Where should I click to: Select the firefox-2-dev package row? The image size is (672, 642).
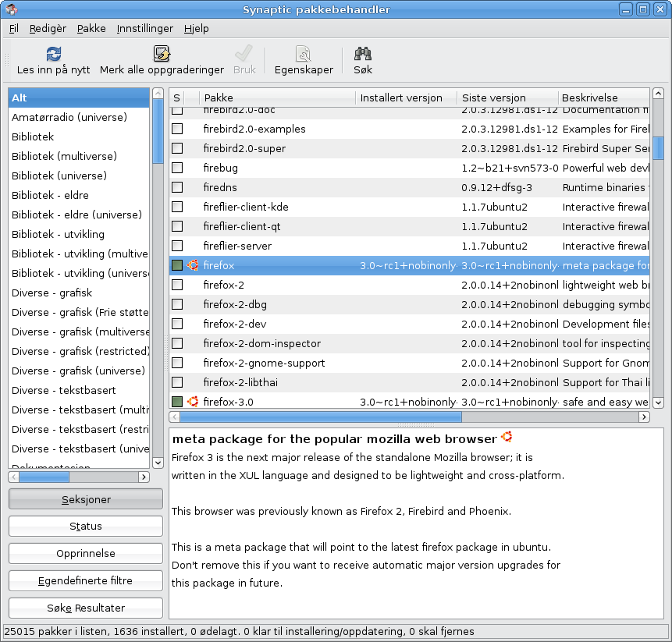[x=409, y=324]
